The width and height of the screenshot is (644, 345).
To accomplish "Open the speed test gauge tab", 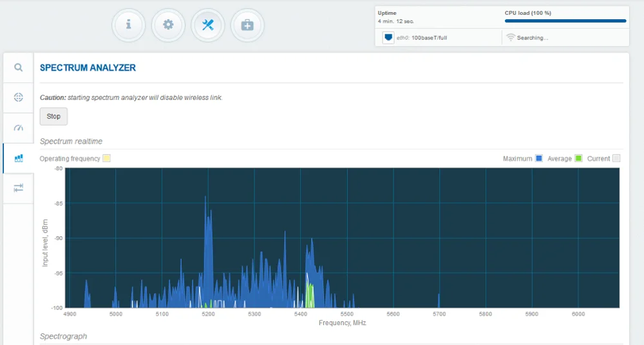I will pos(19,127).
